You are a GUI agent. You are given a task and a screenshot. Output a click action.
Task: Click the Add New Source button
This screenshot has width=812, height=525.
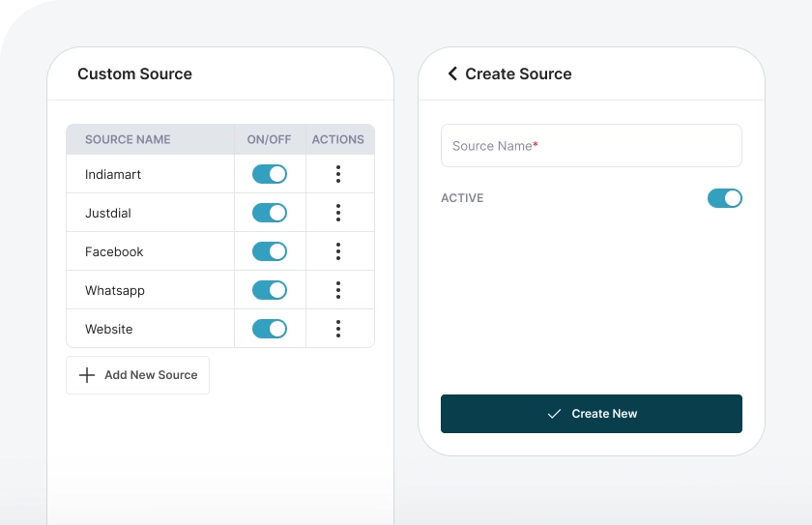137,375
